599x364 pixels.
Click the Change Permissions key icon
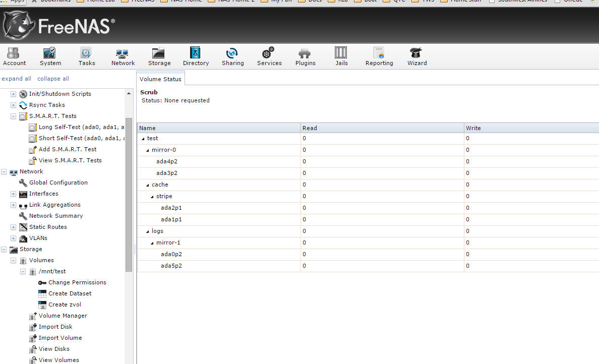click(42, 283)
